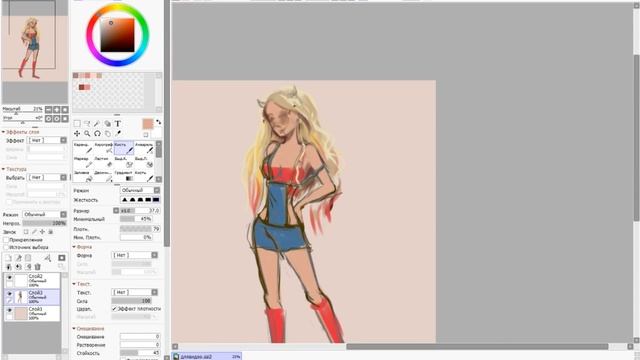The height and width of the screenshot is (360, 640).
Task: Open the Форма shape dropdown
Action: click(135, 255)
